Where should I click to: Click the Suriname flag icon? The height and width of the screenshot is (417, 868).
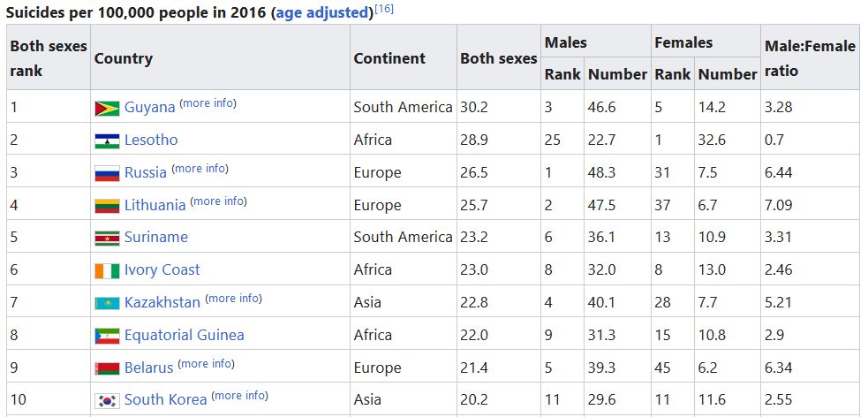pos(107,239)
